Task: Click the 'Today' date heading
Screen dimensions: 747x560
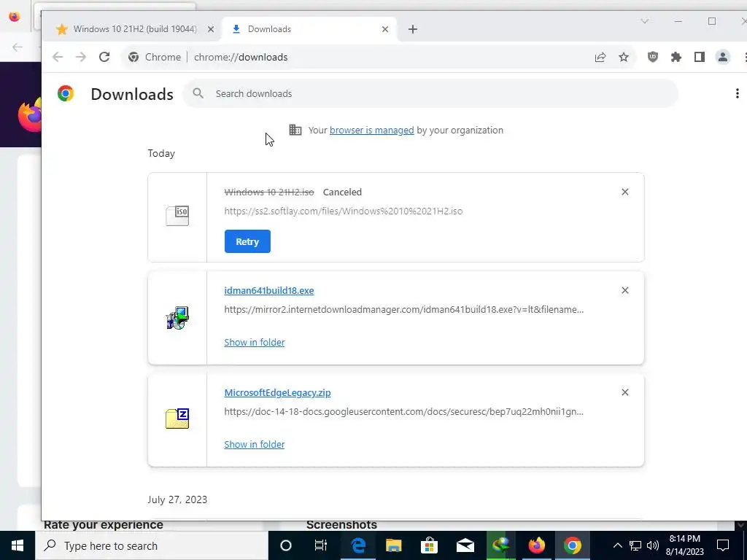Action: pos(161,153)
